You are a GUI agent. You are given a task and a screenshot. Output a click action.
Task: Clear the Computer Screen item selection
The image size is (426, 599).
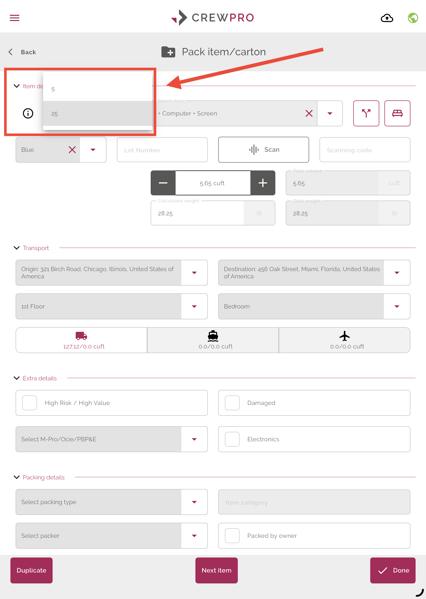coord(309,113)
